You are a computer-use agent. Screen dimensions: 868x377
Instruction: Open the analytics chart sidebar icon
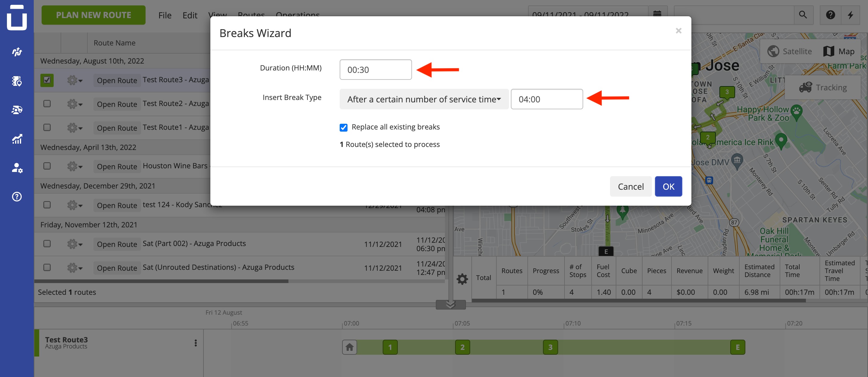click(17, 139)
